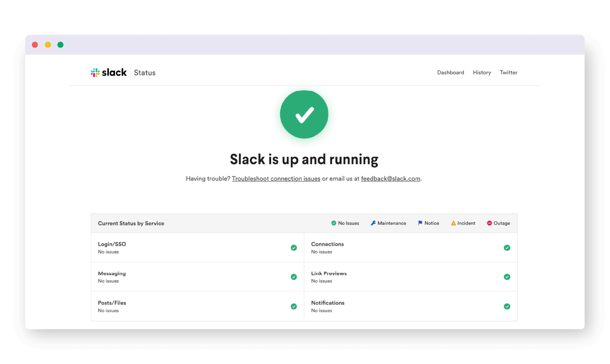Click the Link Previews green check icon
This screenshot has width=610, height=364.
[507, 277]
